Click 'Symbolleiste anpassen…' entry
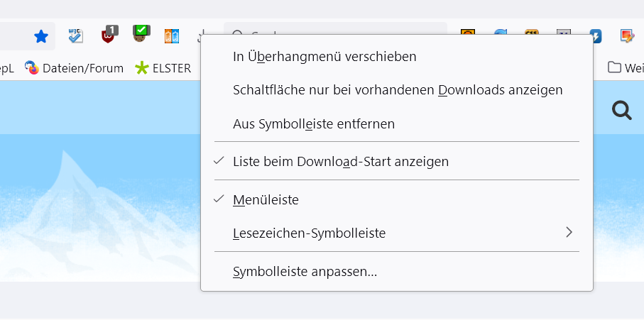The image size is (644, 320). pos(305,271)
